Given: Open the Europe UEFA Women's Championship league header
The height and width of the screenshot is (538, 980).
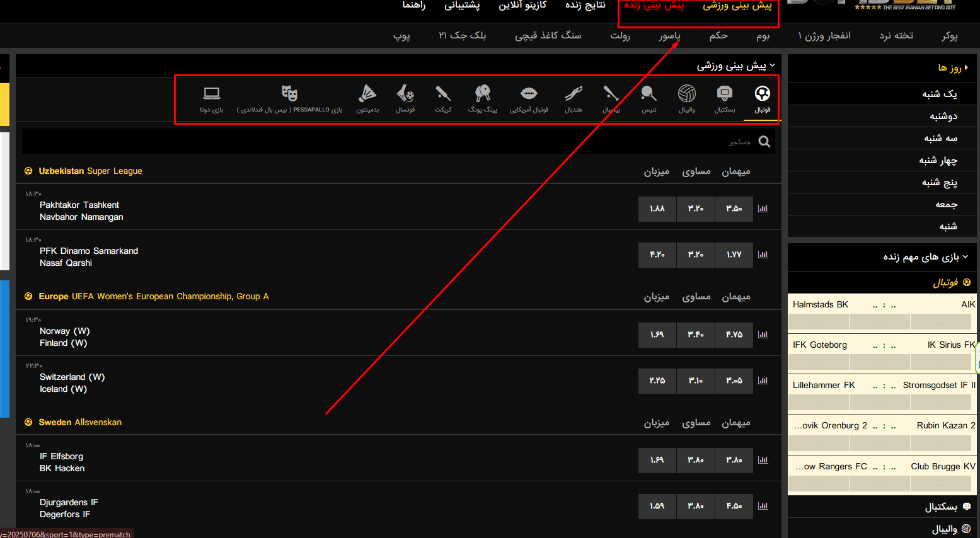Looking at the screenshot, I should point(154,296).
